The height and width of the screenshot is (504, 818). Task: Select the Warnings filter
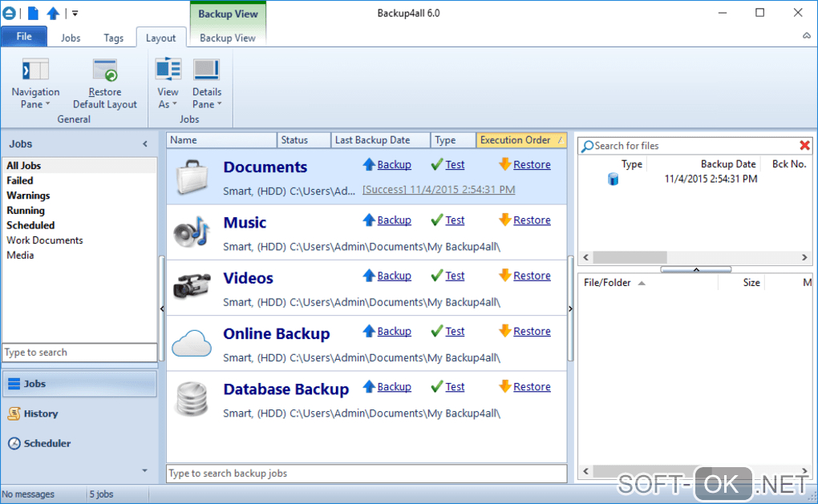[79, 196]
